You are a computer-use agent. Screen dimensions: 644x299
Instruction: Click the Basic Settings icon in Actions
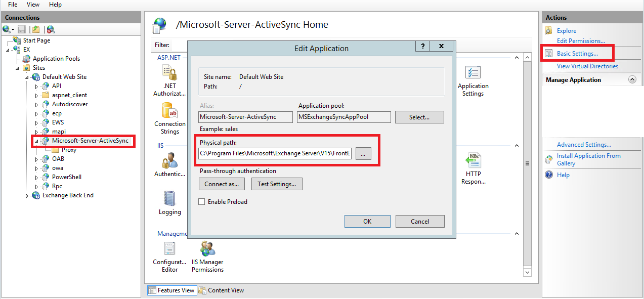pos(549,53)
